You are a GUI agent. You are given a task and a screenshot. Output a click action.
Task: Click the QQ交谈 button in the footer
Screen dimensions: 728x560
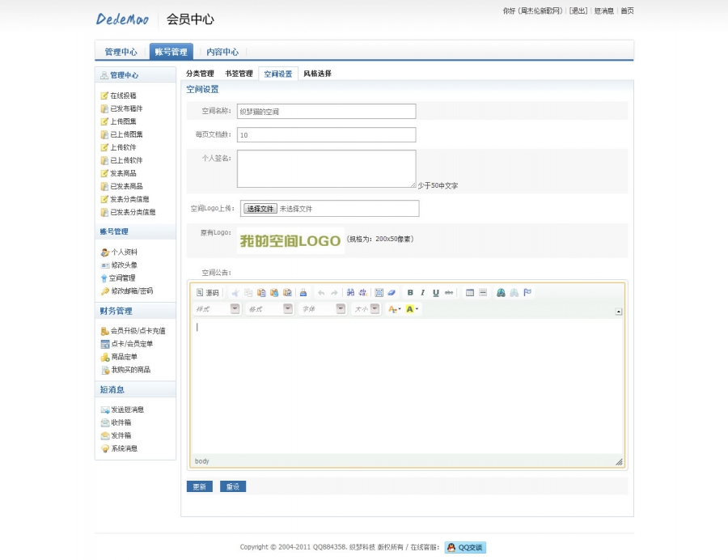(x=468, y=547)
